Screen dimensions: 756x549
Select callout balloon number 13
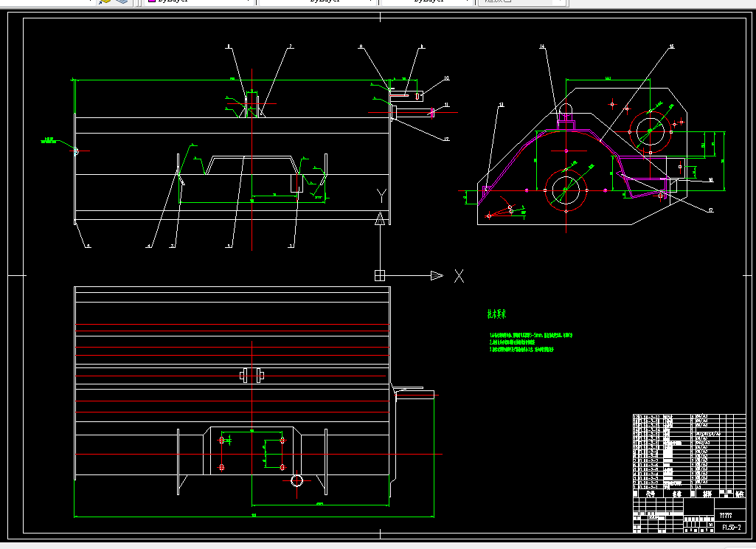(501, 104)
